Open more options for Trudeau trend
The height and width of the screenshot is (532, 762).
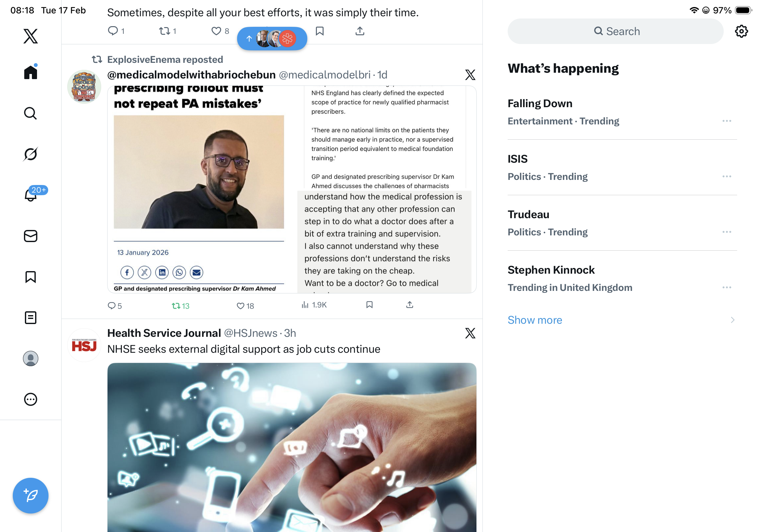pyautogui.click(x=727, y=232)
